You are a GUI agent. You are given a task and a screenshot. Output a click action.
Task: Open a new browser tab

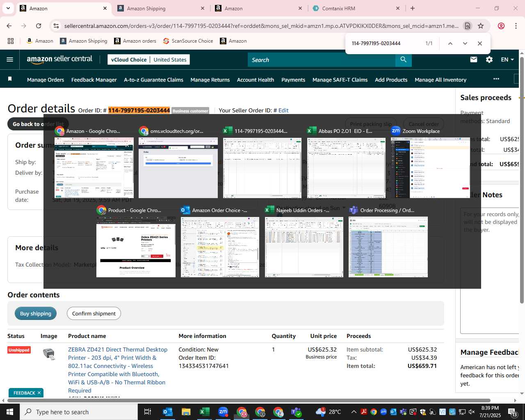[x=413, y=8]
